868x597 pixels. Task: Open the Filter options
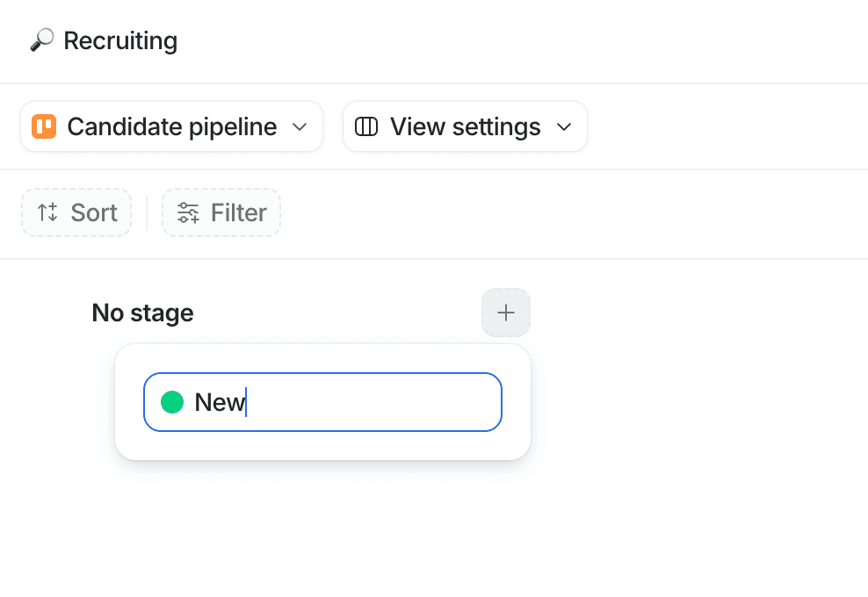[221, 212]
